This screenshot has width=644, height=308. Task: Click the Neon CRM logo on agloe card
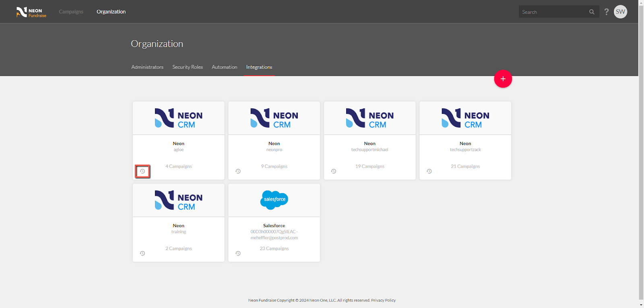coord(179,118)
